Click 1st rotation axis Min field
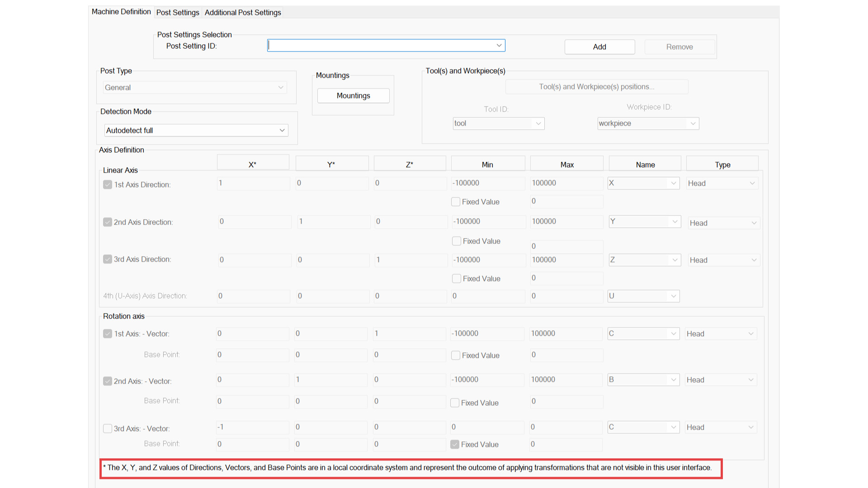The width and height of the screenshot is (868, 488). [487, 333]
